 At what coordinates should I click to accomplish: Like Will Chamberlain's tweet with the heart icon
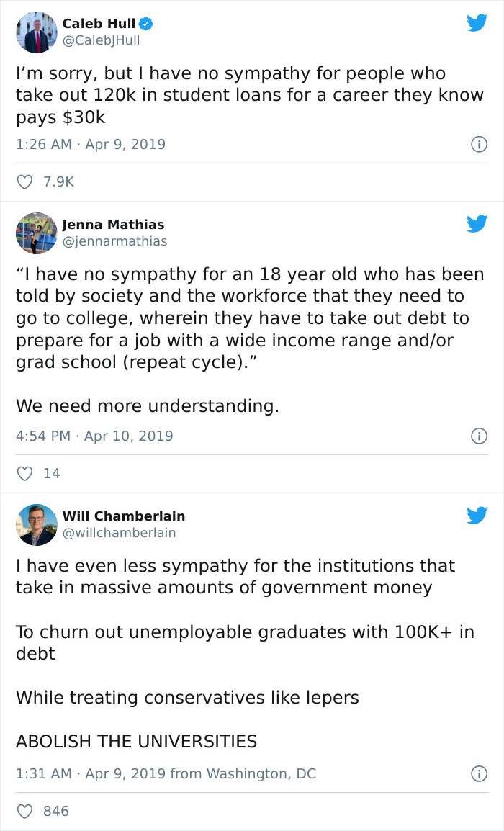(24, 811)
